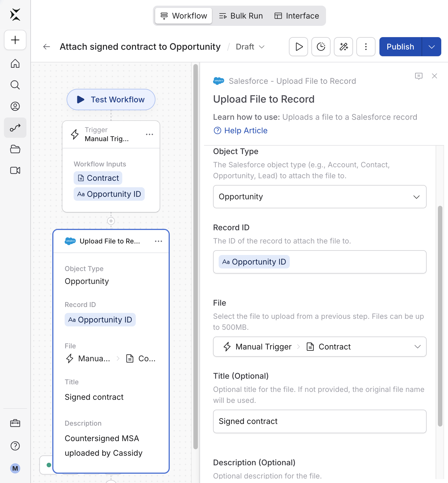Image resolution: width=448 pixels, height=483 pixels.
Task: Click the Record ID input field
Action: 320,262
